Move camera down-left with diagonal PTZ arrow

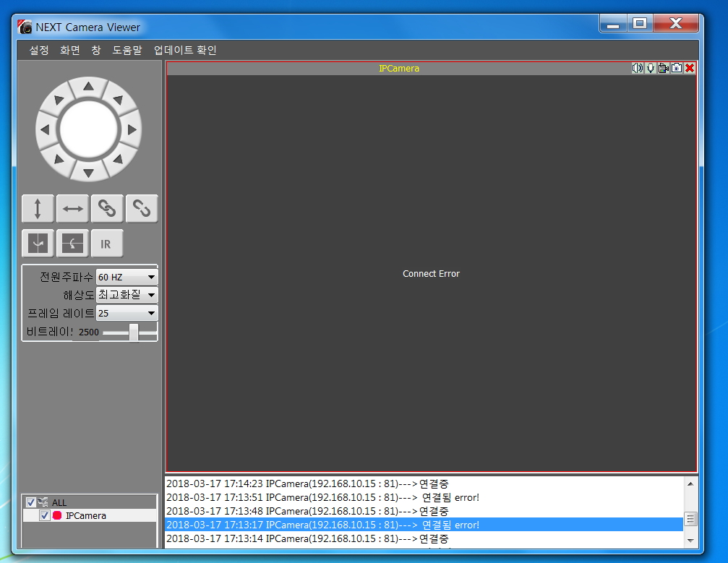tap(59, 160)
